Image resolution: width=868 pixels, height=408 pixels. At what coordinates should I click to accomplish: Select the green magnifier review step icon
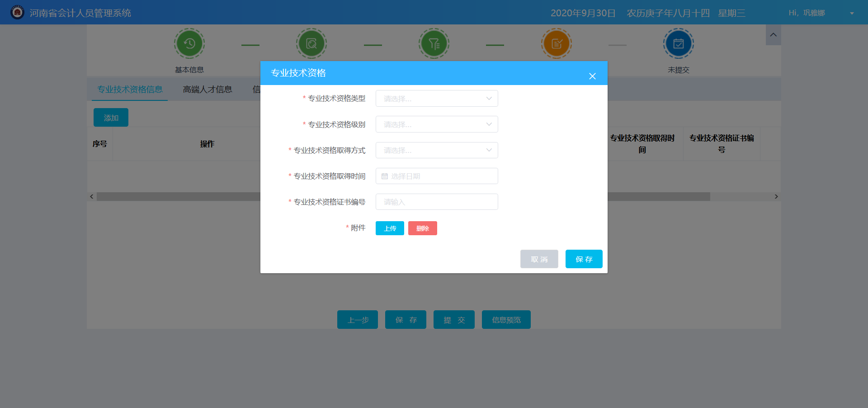coord(311,43)
